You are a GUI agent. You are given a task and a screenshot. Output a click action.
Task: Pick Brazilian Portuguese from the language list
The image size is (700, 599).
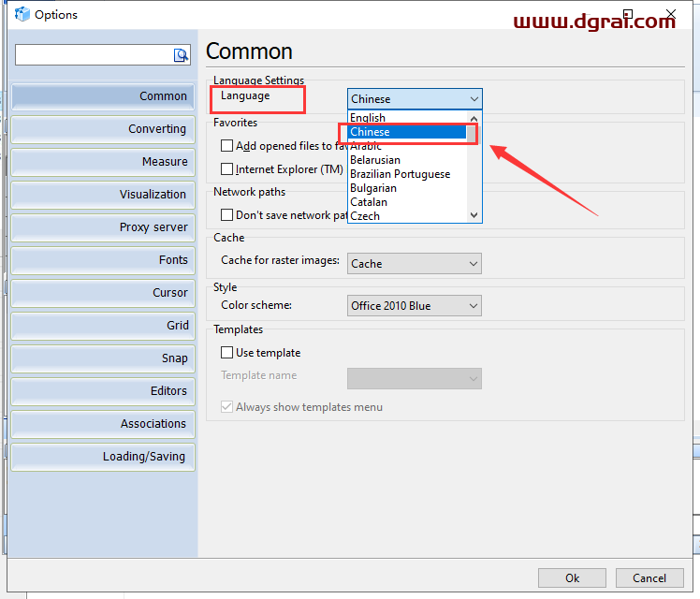406,174
